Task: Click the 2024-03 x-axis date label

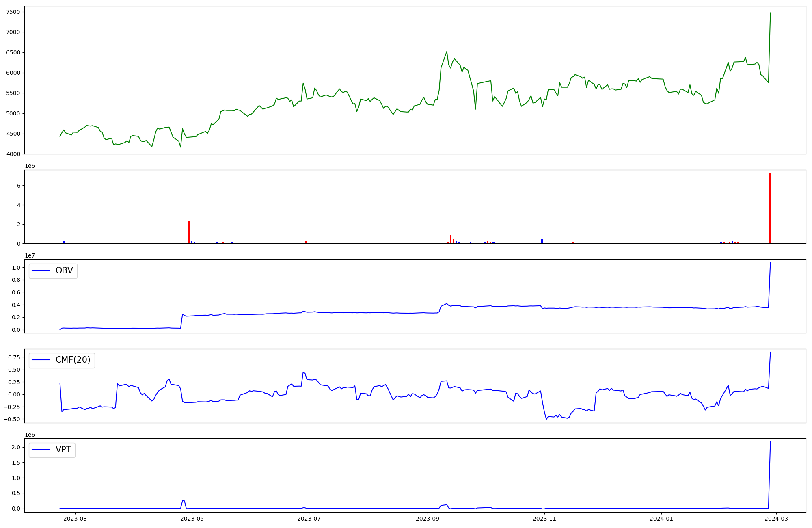Action: pos(776,519)
